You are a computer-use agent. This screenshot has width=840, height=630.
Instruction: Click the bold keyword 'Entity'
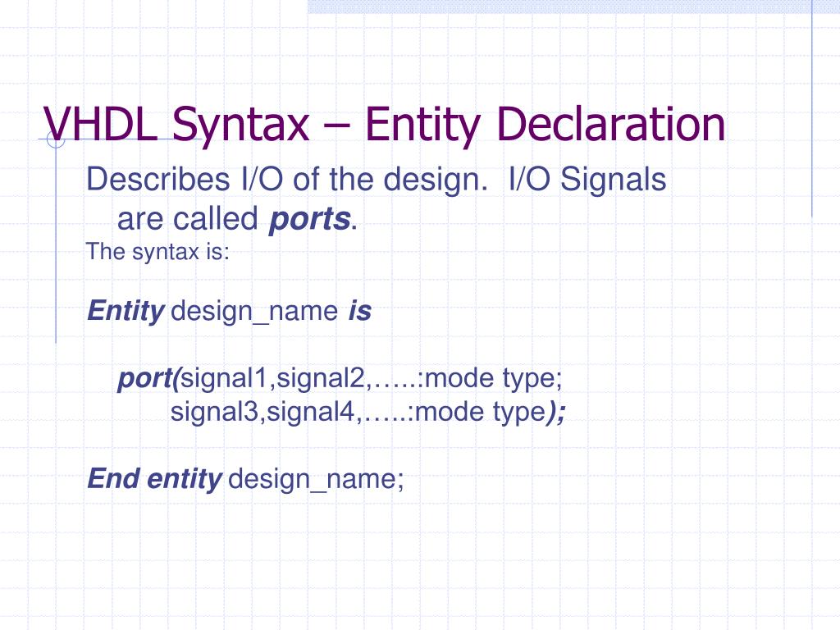(126, 311)
